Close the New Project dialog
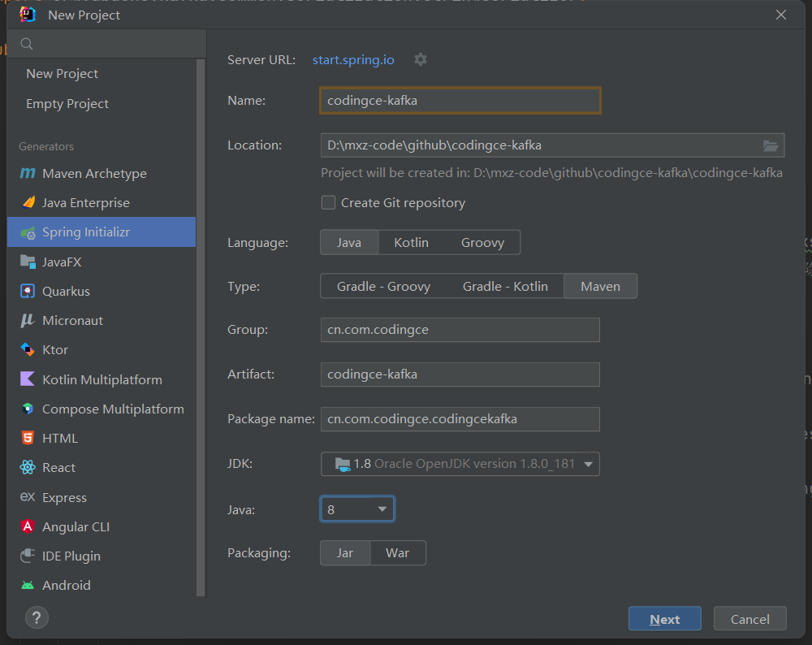The image size is (812, 645). point(781,15)
